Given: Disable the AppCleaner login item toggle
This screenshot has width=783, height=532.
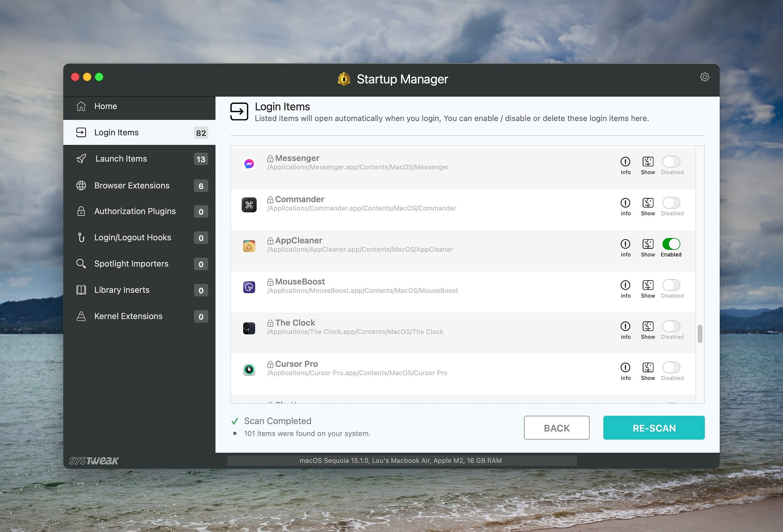Looking at the screenshot, I should click(x=671, y=244).
